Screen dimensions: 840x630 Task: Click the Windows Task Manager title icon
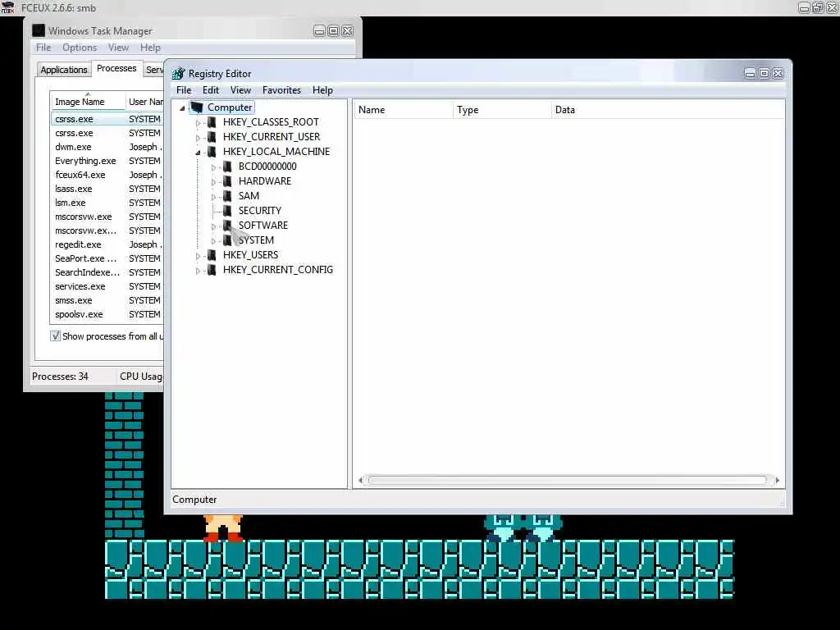39,30
